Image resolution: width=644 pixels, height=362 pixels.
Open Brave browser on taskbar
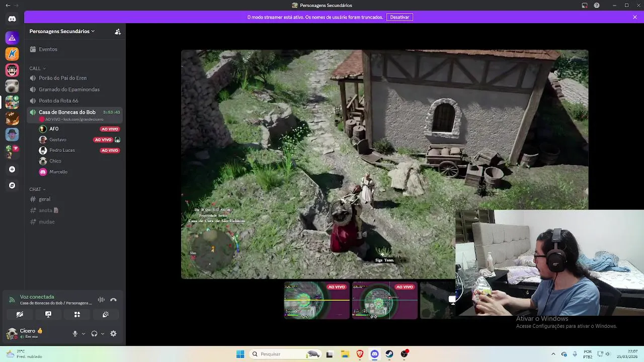pyautogui.click(x=360, y=354)
